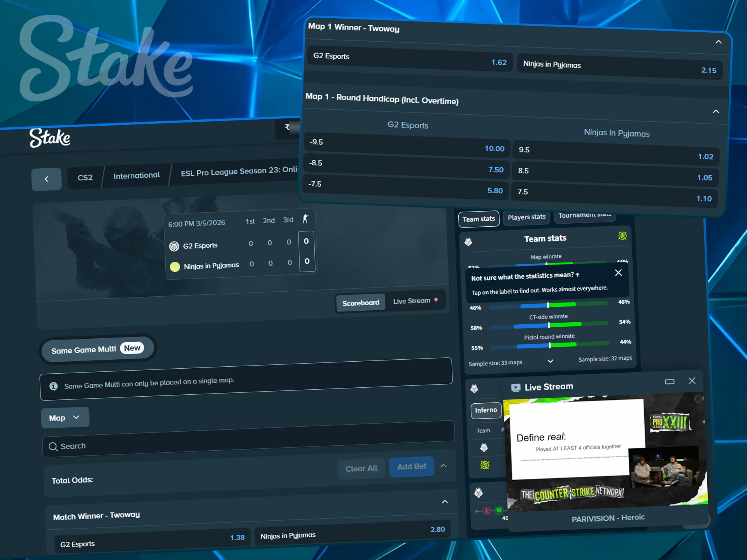Click the CS2 player figure icon in the scoreboard

[x=305, y=219]
